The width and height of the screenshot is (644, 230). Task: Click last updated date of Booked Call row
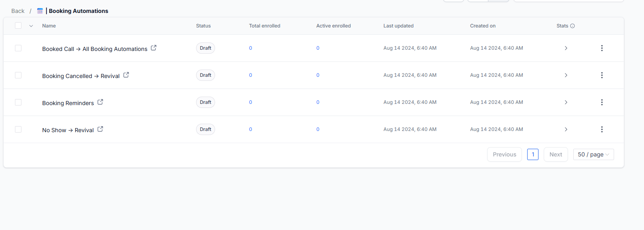[410, 48]
